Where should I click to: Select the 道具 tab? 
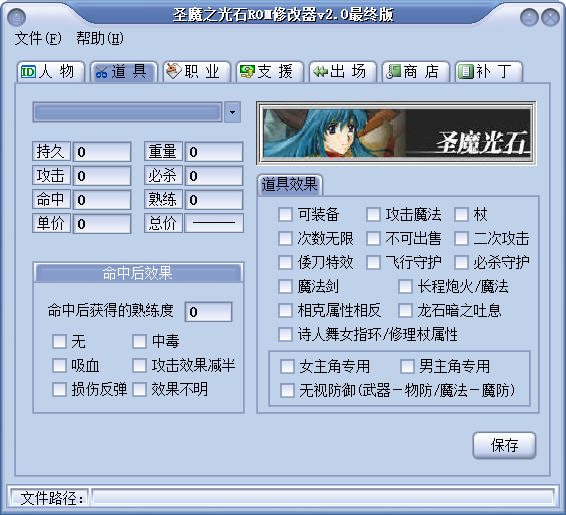tap(124, 71)
